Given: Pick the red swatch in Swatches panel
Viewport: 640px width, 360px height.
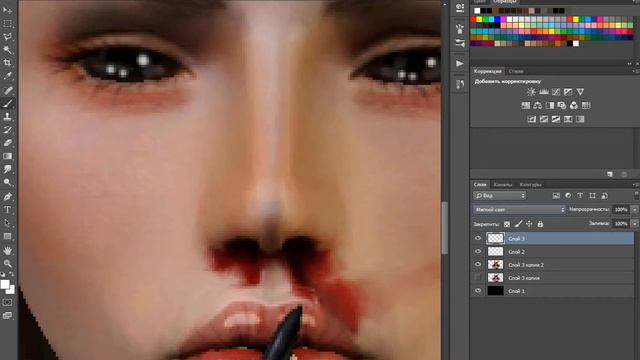Looking at the screenshot, I should click(473, 19).
